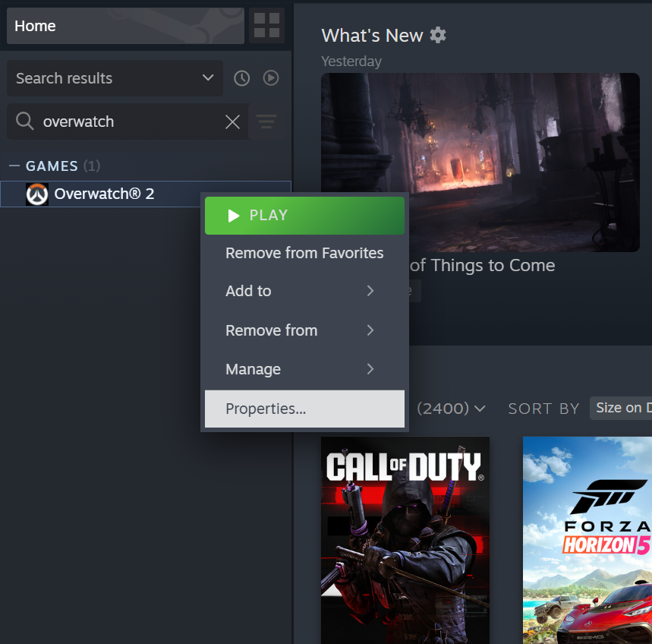
Task: Click the recent activity clock icon
Action: coord(241,78)
